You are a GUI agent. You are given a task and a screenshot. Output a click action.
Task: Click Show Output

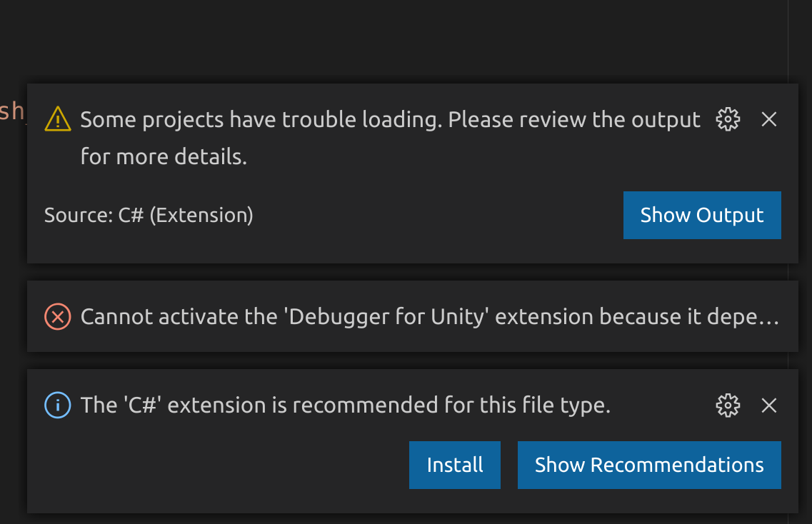coord(701,215)
